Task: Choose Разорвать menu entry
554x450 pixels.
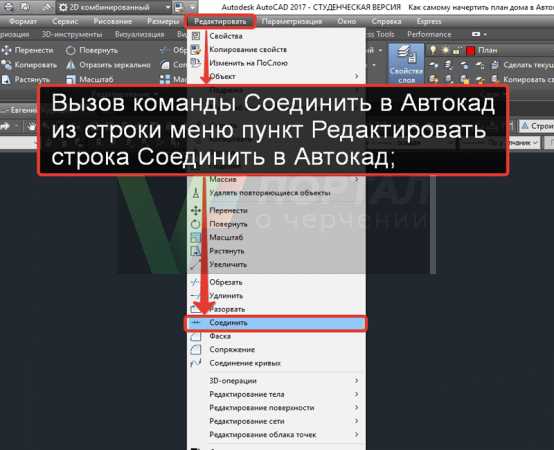Action: tap(276, 309)
